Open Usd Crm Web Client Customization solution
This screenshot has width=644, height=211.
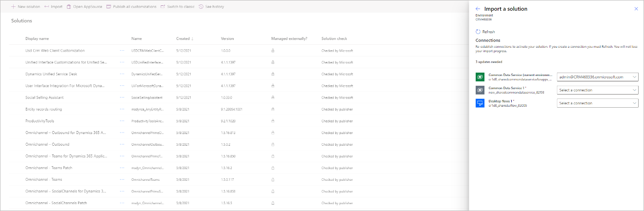pyautogui.click(x=55, y=51)
